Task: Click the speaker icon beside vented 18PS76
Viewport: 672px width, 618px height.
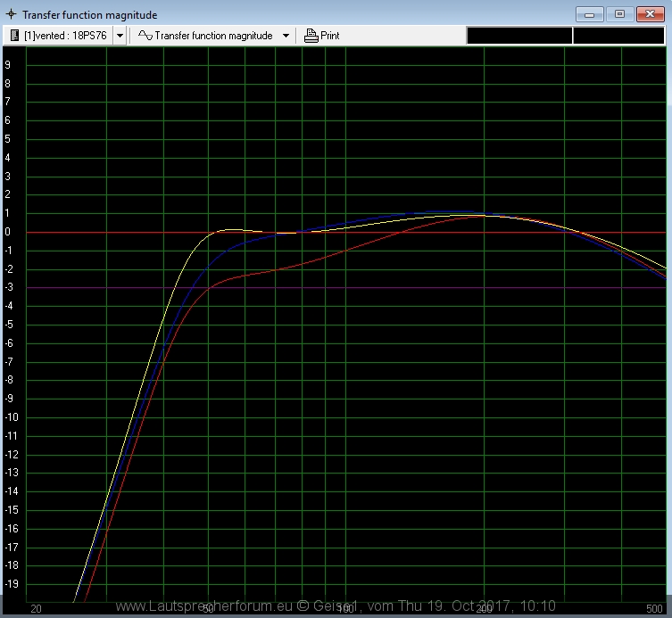Action: 15,36
